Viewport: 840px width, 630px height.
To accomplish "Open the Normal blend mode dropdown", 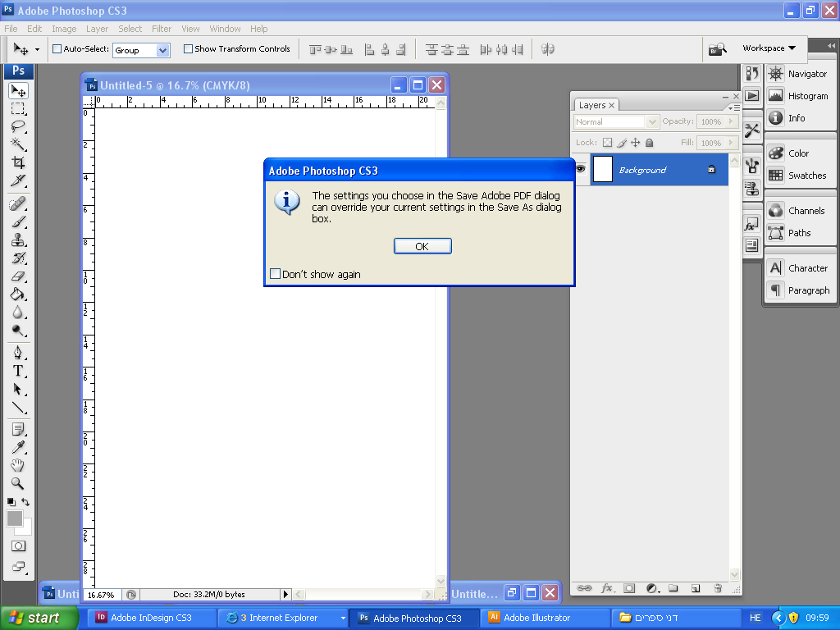I will 652,122.
